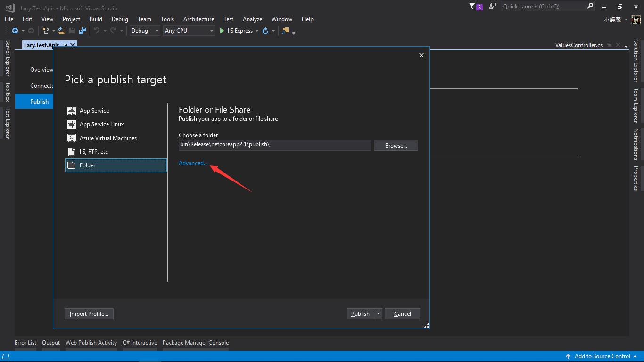Select App Service publish target
Image resolution: width=644 pixels, height=362 pixels.
pyautogui.click(x=116, y=111)
